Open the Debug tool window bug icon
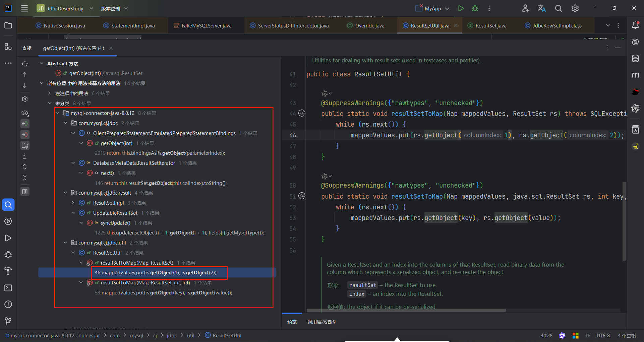Screen dimensions: 644x342 click(x=8, y=255)
